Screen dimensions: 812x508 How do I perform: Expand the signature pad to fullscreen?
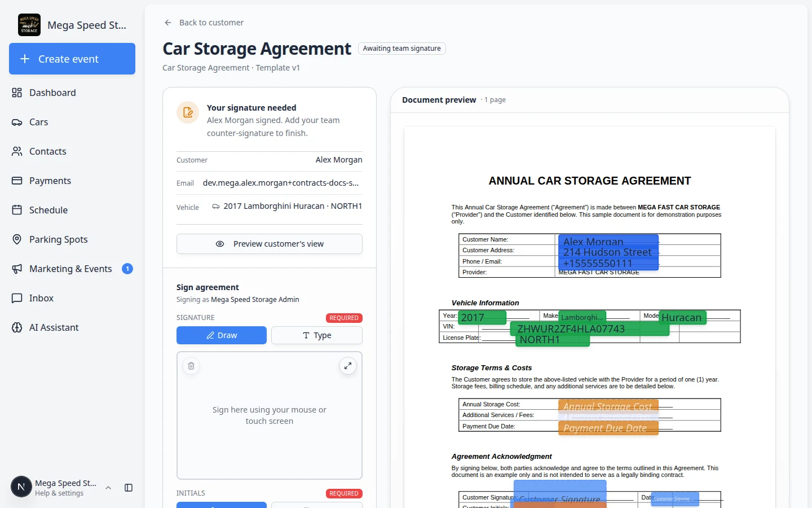click(348, 366)
